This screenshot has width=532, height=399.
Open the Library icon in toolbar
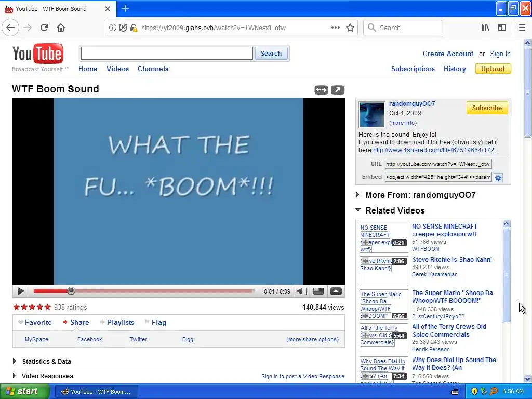485,28
